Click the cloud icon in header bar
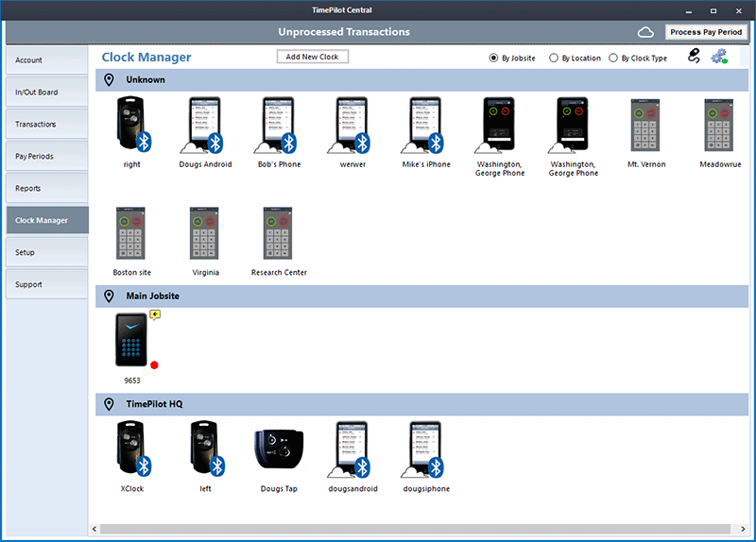 pyautogui.click(x=645, y=32)
